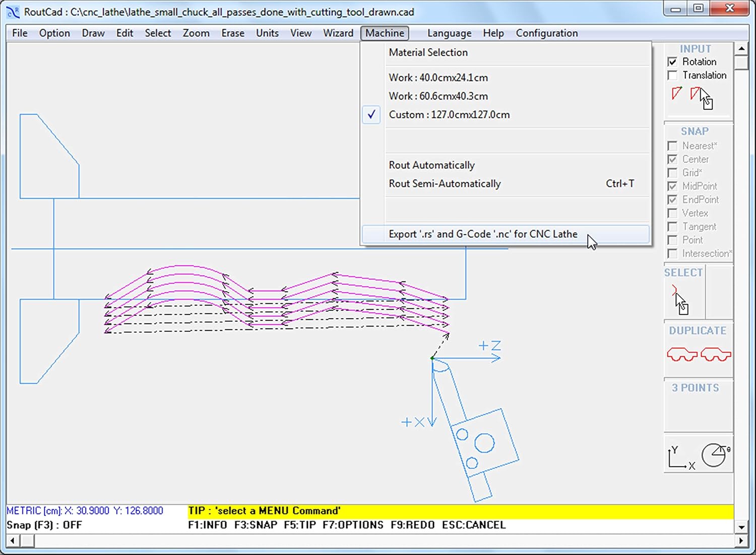Enable Vertex snap checkbox

672,214
